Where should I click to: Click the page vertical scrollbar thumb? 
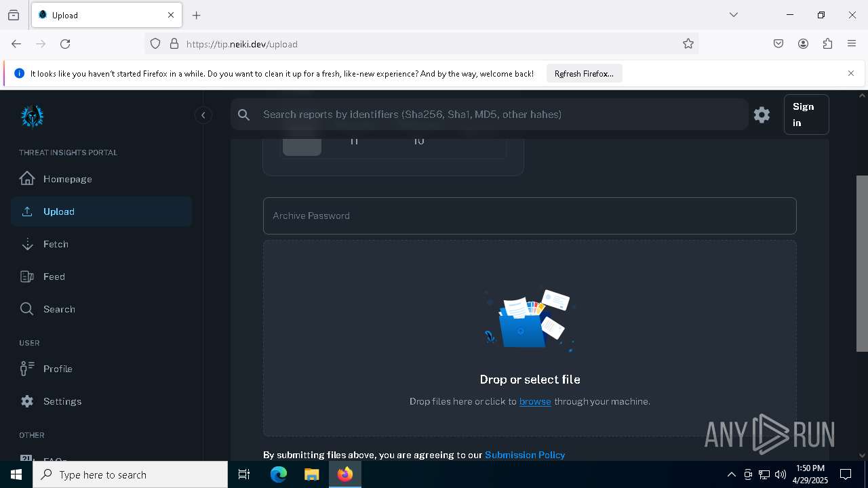(862, 263)
